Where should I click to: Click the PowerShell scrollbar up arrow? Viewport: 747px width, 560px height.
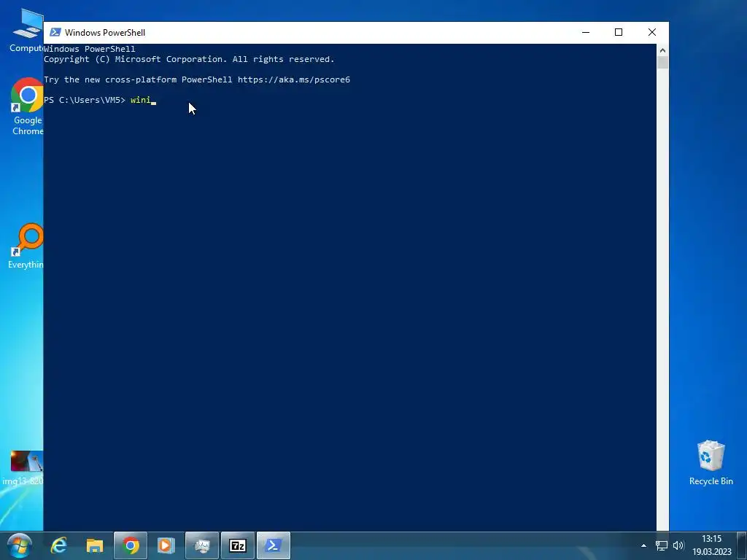662,50
